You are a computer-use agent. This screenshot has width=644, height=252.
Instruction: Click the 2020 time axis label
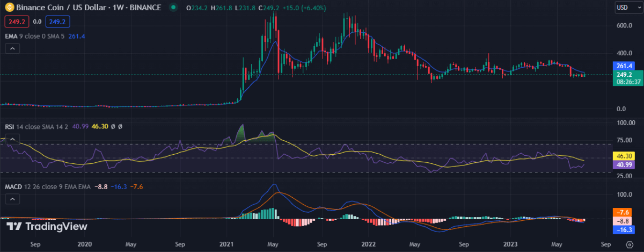coord(84,243)
